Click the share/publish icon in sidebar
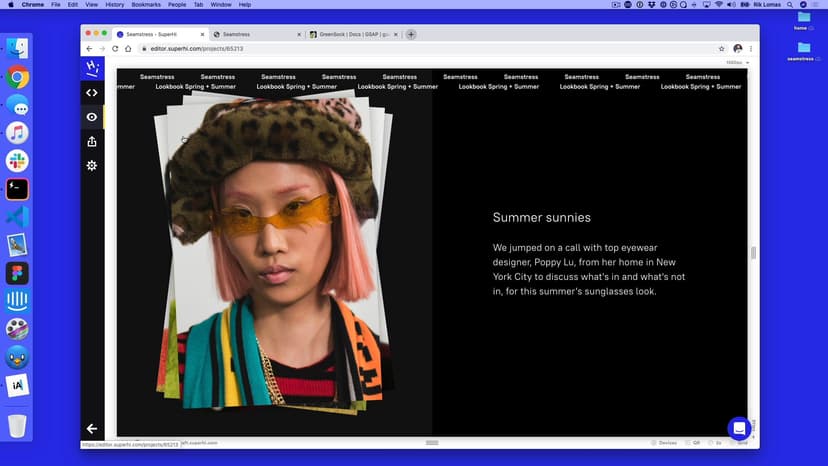 [x=92, y=141]
